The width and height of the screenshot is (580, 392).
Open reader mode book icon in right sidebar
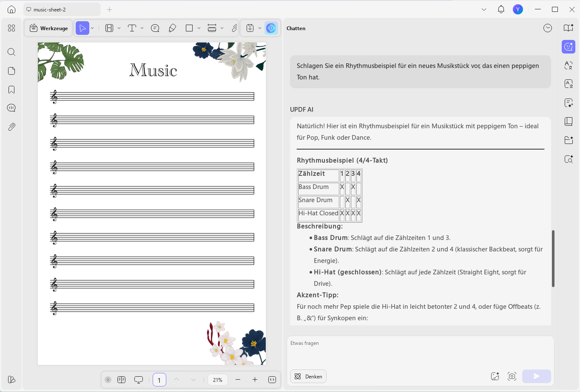point(569,28)
